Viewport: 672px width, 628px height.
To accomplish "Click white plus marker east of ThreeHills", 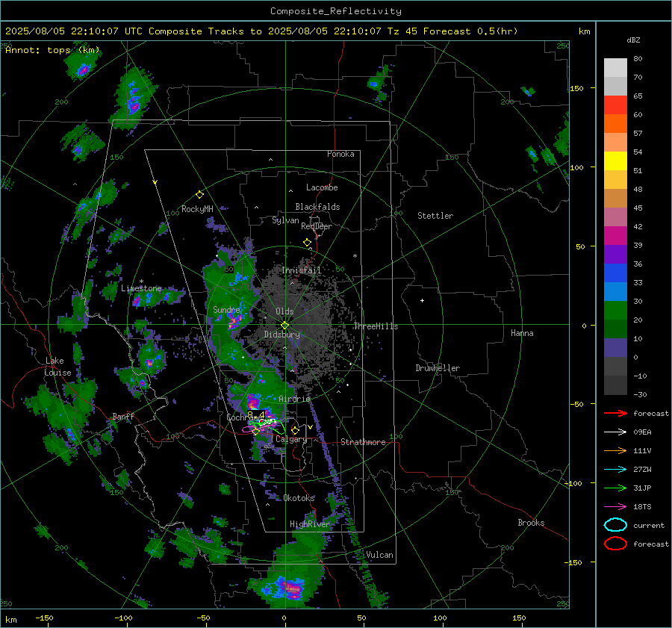I will [422, 300].
